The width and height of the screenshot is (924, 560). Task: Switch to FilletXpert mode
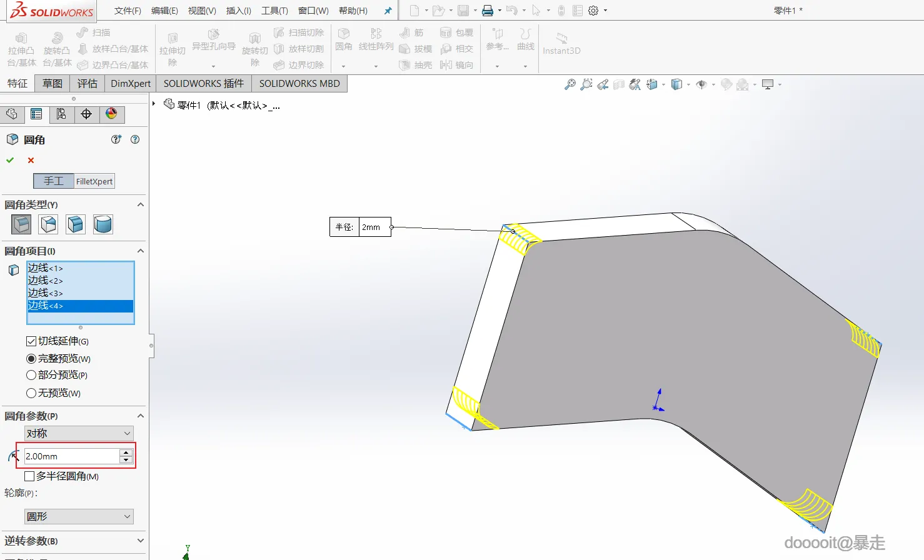click(94, 181)
